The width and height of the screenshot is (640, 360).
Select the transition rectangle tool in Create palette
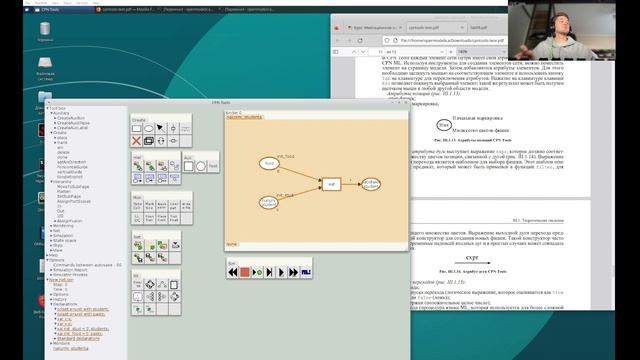(x=136, y=129)
